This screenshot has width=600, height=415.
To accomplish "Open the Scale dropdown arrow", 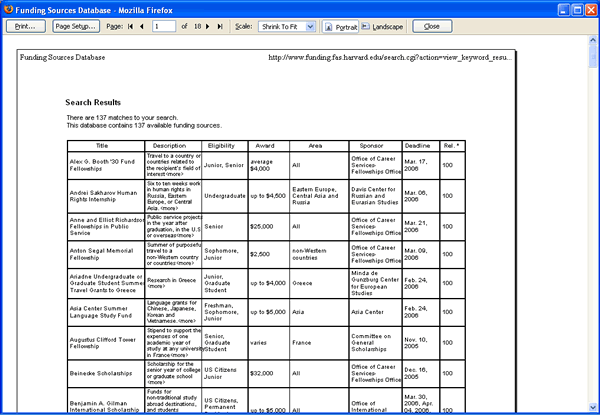I will (310, 26).
